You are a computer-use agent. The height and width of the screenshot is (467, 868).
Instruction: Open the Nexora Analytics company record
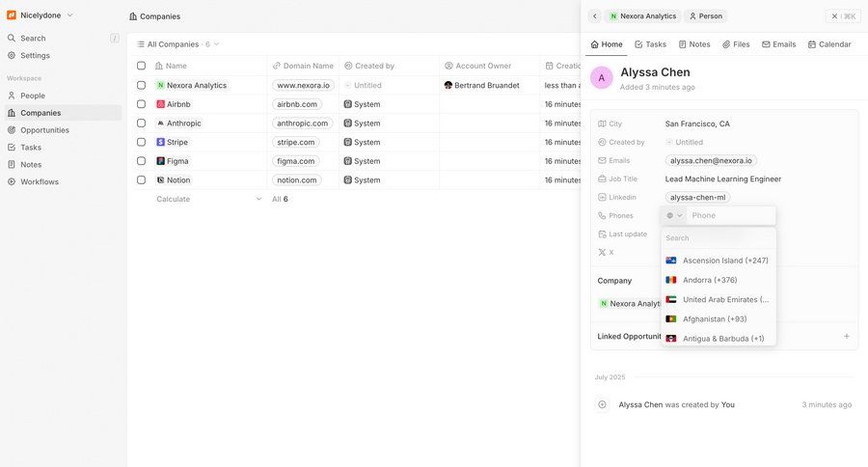tap(192, 85)
